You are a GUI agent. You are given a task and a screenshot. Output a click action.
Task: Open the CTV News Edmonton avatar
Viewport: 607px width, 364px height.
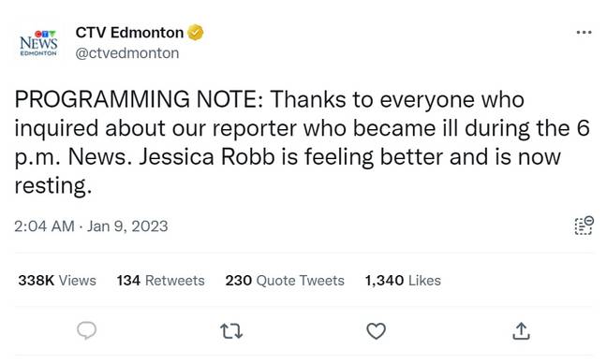pos(38,43)
